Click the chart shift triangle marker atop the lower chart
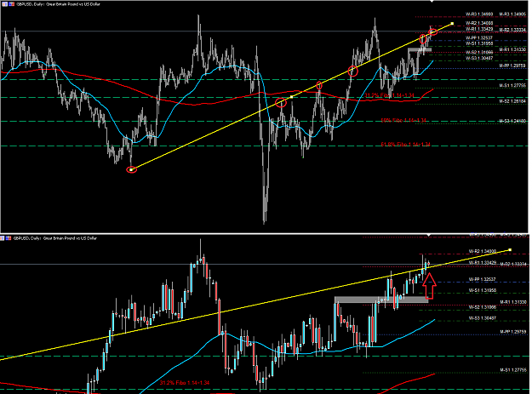This screenshot has width=532, height=394. (429, 235)
